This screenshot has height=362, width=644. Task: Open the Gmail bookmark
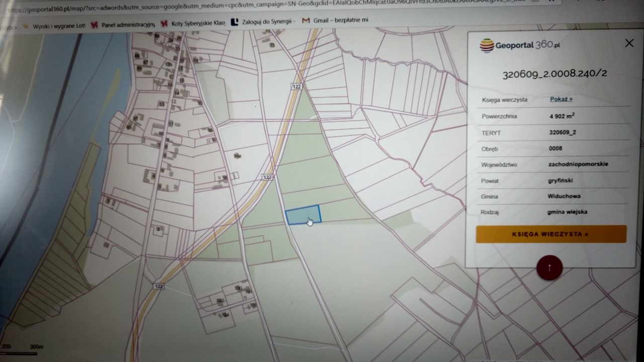click(x=335, y=21)
